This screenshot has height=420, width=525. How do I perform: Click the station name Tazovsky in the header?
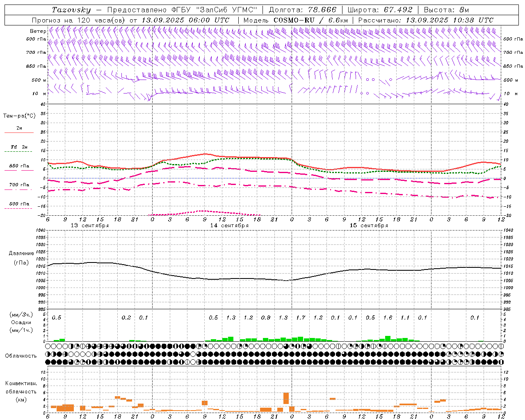click(71, 10)
